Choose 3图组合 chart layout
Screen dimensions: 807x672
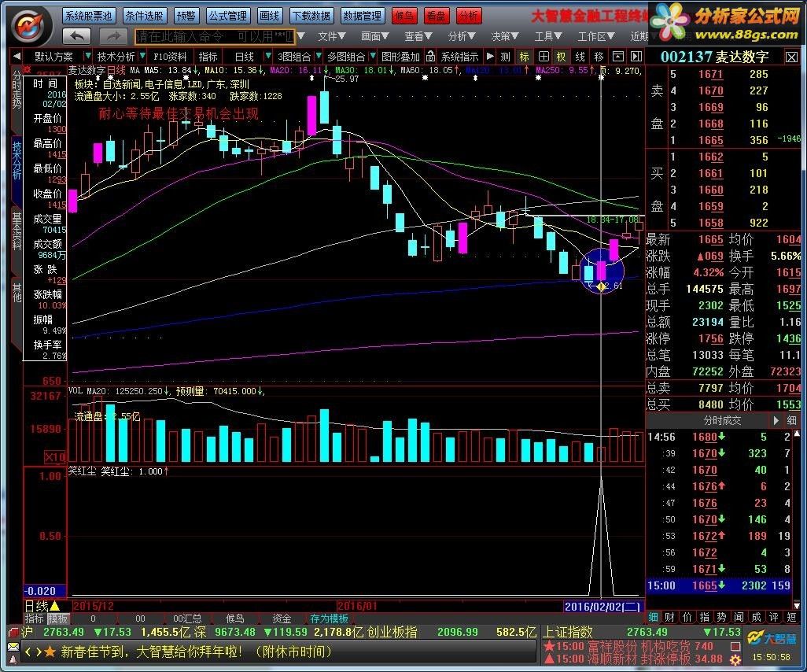(x=294, y=57)
